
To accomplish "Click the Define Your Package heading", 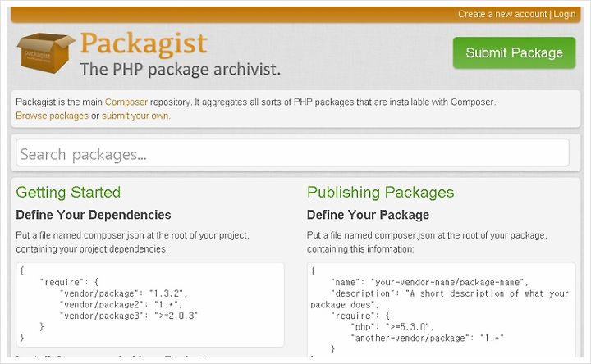I will click(368, 215).
